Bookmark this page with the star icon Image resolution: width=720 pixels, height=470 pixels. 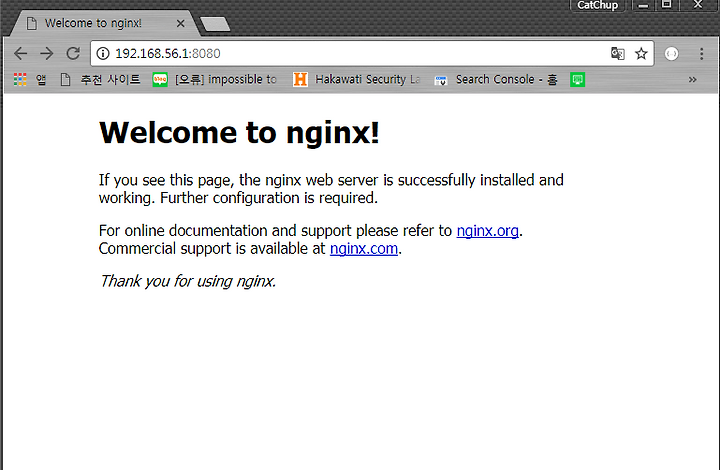point(641,54)
